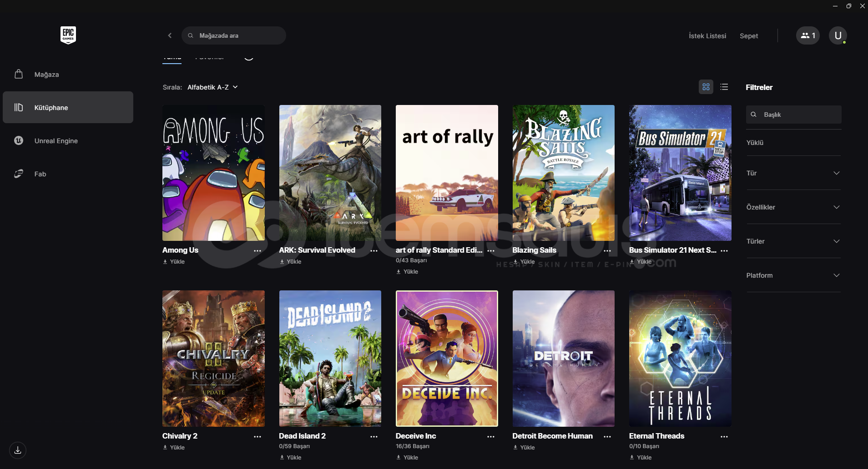
Task: Open Dead Island 2 options menu
Action: pos(374,437)
